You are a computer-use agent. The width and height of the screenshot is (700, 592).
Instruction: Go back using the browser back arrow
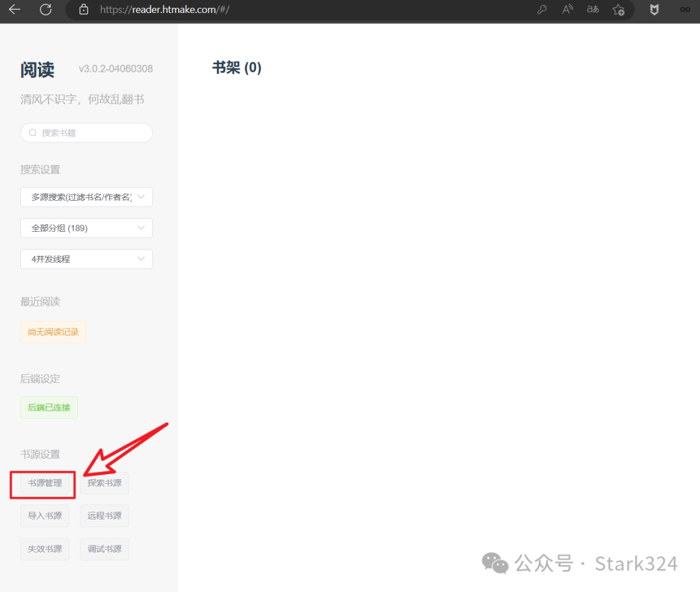(14, 9)
